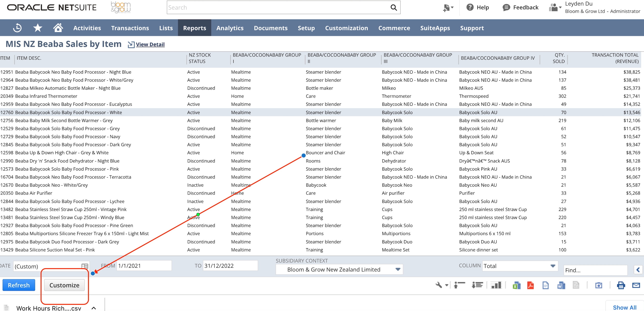The width and height of the screenshot is (644, 311).
Task: Export the report as CSV document
Action: 546,285
